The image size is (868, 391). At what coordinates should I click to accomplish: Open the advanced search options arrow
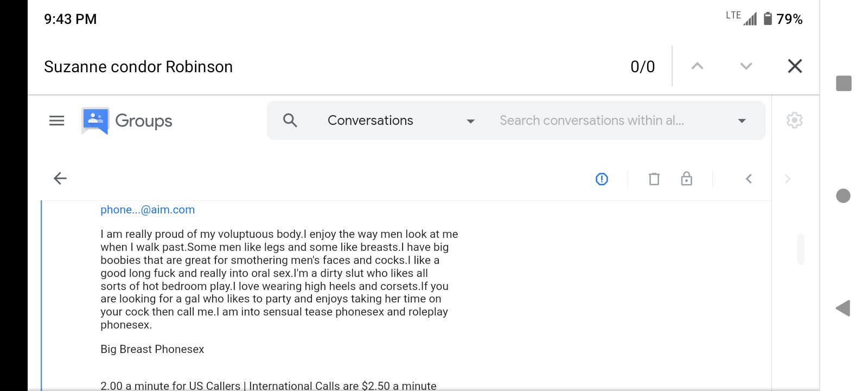point(742,121)
